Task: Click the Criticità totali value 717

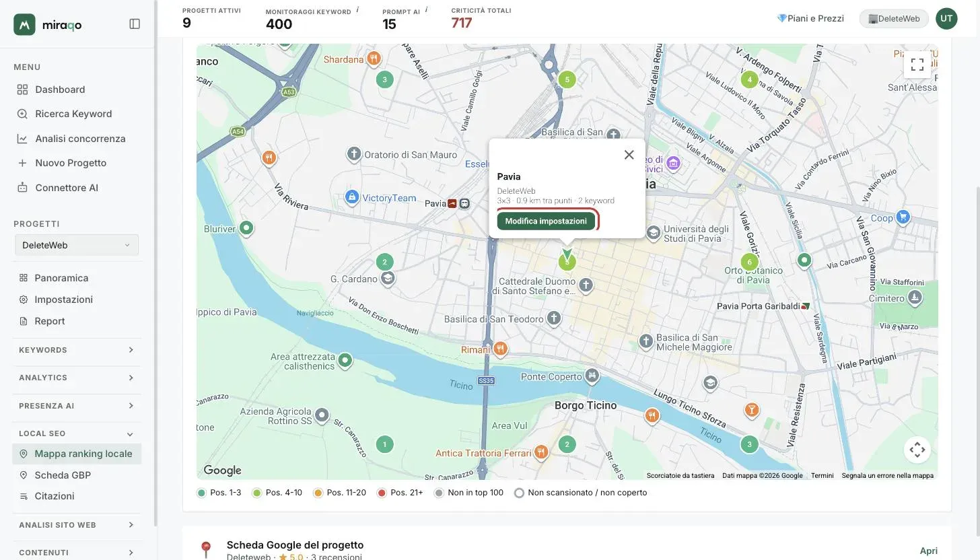Action: pos(462,24)
